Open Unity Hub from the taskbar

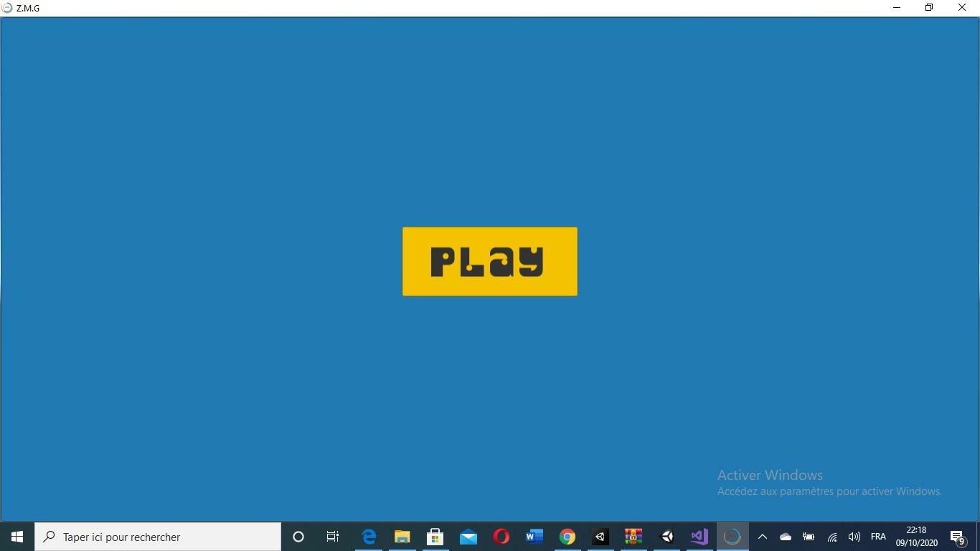coord(600,537)
